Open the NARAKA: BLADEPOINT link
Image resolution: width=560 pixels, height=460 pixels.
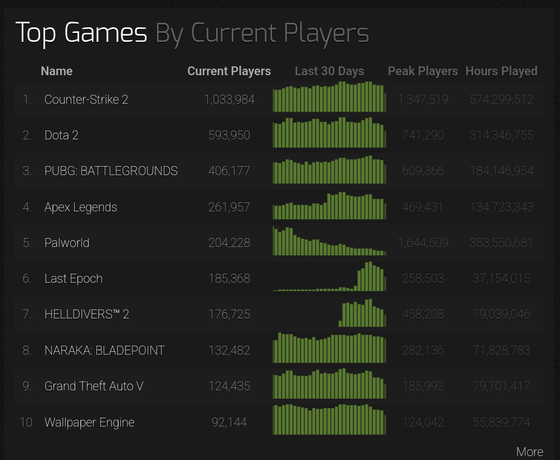(104, 350)
